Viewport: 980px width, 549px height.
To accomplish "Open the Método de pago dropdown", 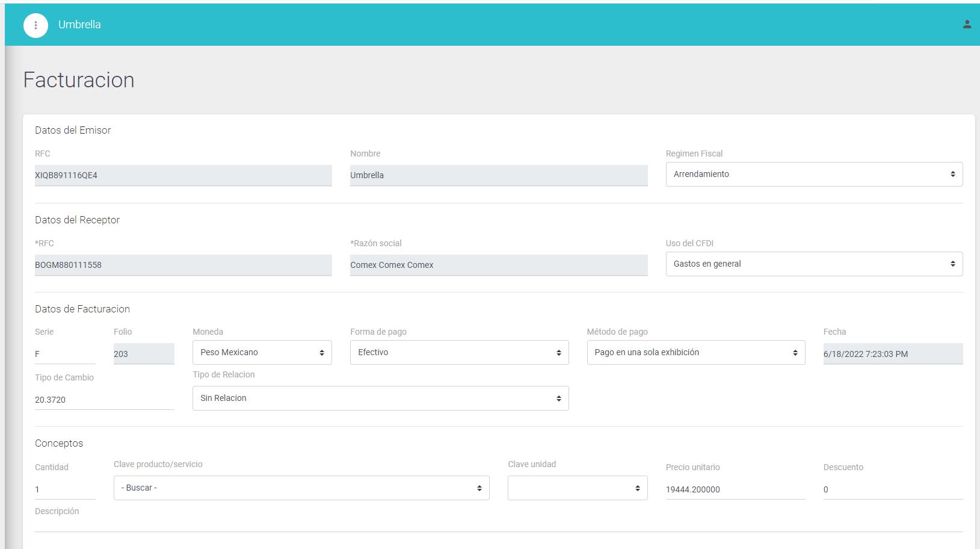I will tap(696, 352).
